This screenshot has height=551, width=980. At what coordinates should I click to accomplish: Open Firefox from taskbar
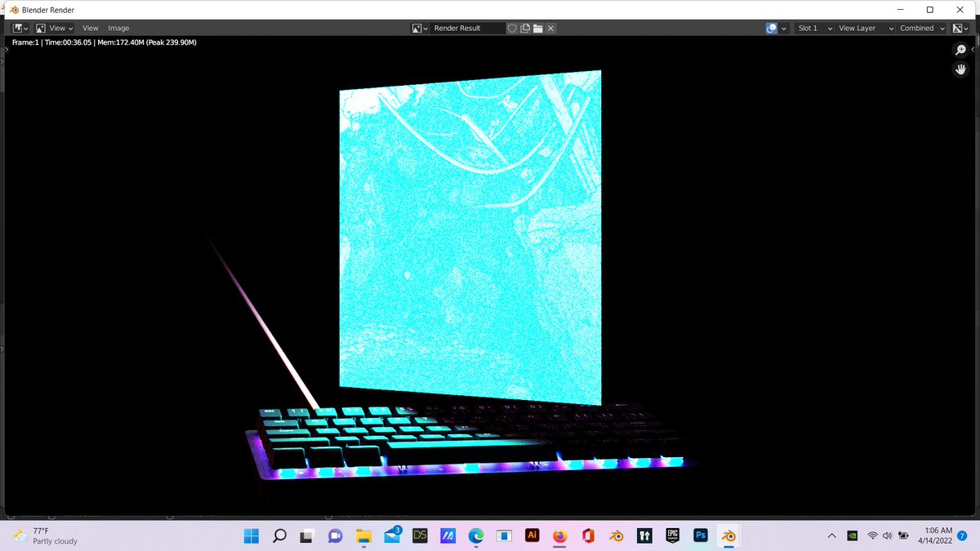click(559, 535)
